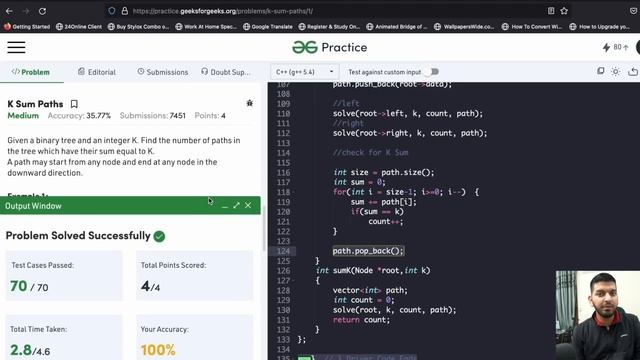The width and height of the screenshot is (640, 360).
Task: Click the shield tracking protection icon
Action: 111,11
